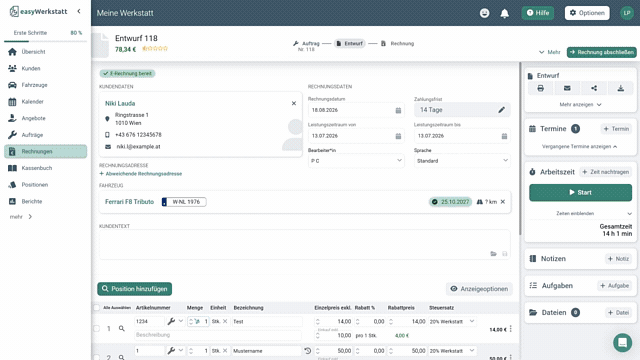This screenshot has height=360, width=640.
Task: Clear the Stk. unit in the Mustername row
Action: click(225, 351)
